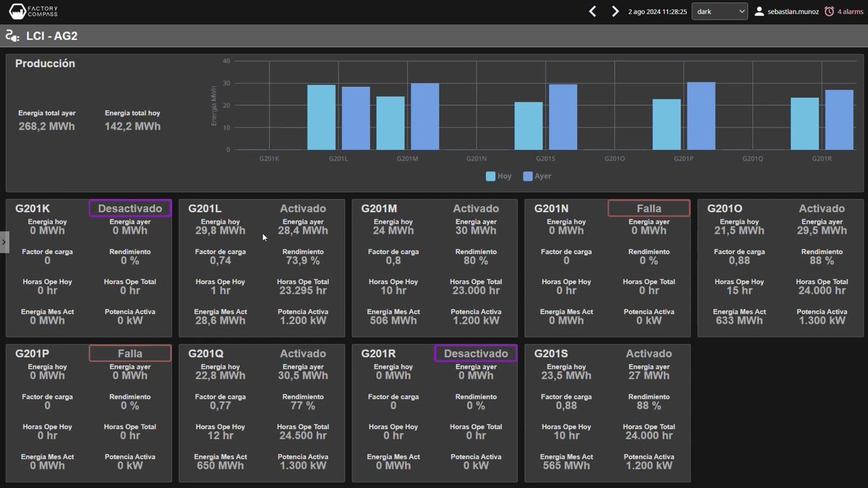Go to next time period arrow

(616, 11)
